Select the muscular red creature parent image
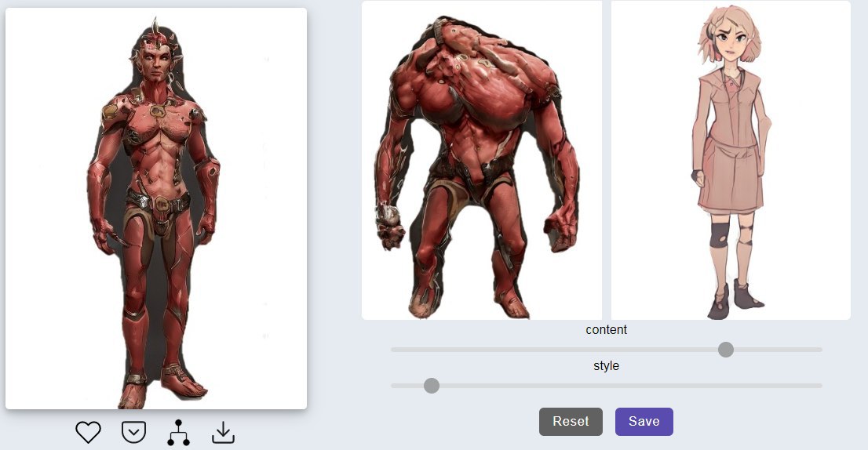868x450 pixels. (x=482, y=160)
